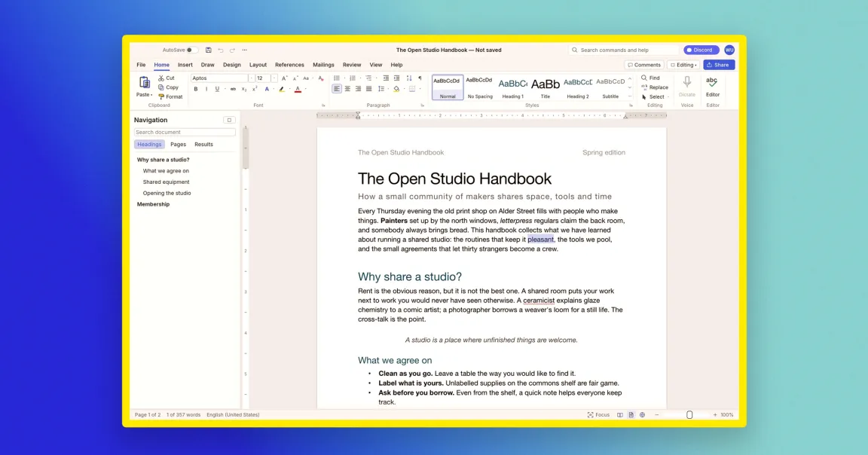Sort the selected paragraphs

tap(409, 78)
